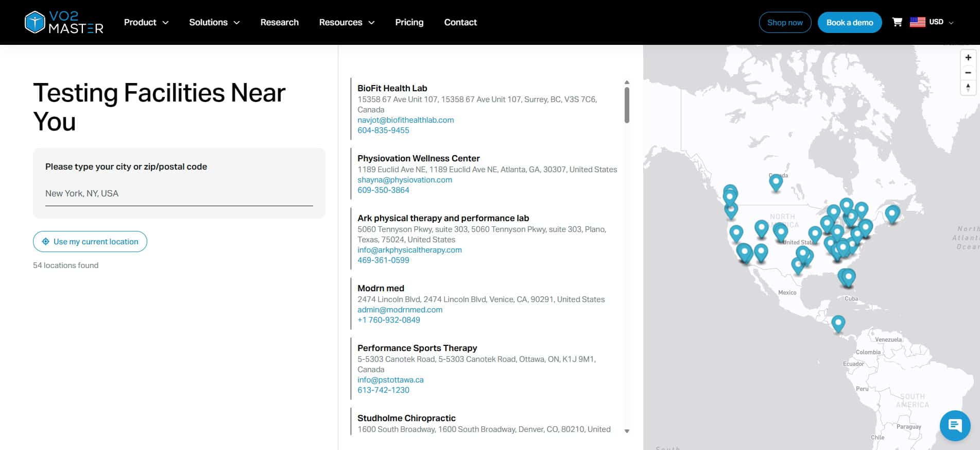Viewport: 980px width, 450px height.
Task: Click the list scroll up arrow
Action: click(627, 82)
